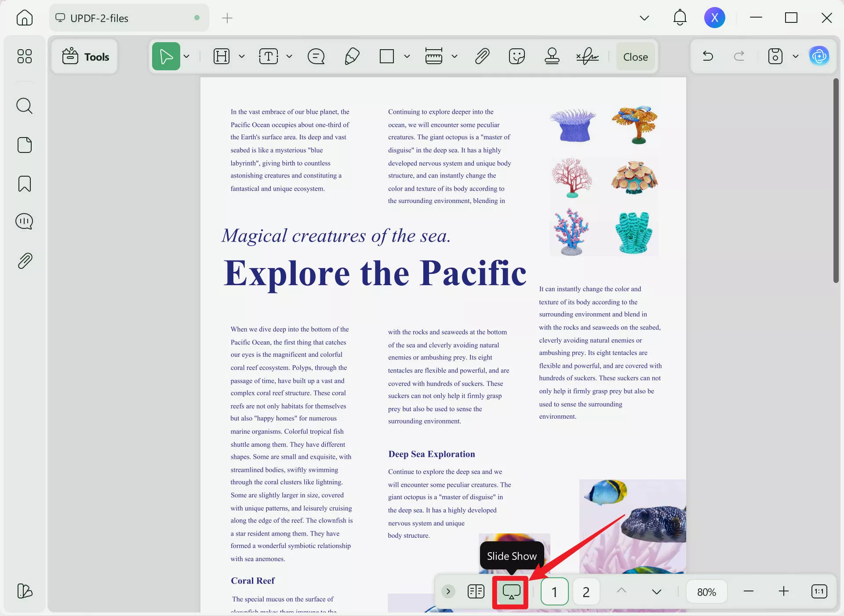
Task: Open the bookmarks panel in sidebar
Action: [x=24, y=184]
